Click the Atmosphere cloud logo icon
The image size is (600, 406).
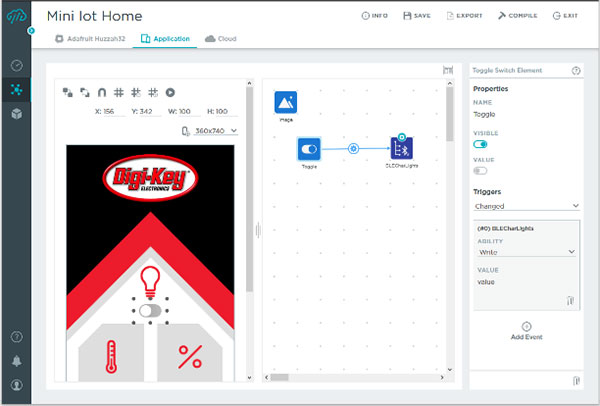pyautogui.click(x=16, y=16)
